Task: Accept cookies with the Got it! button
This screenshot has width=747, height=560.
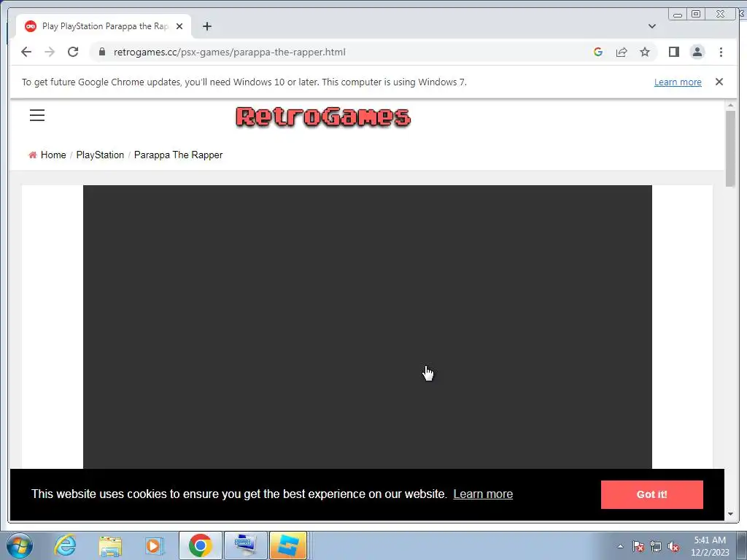Action: [651, 494]
